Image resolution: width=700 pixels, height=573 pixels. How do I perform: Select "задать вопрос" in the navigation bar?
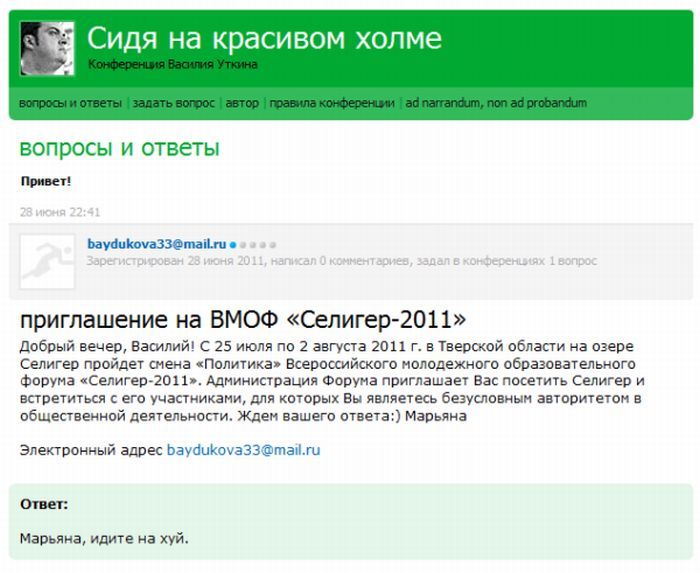[x=173, y=103]
